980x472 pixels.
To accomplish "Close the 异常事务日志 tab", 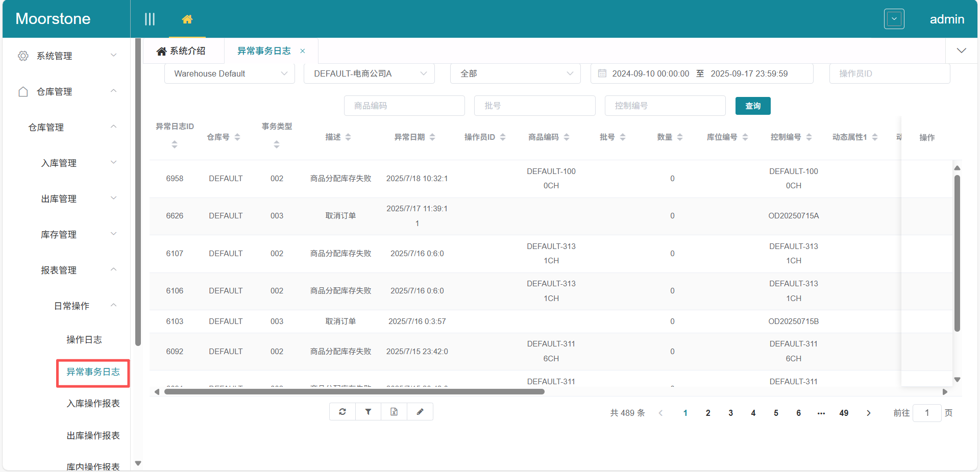I will (302, 51).
